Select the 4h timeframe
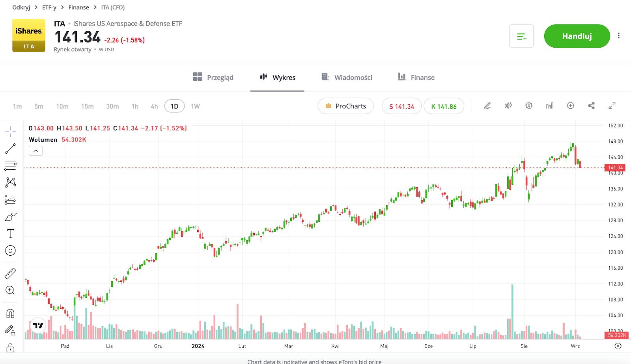 coord(154,106)
